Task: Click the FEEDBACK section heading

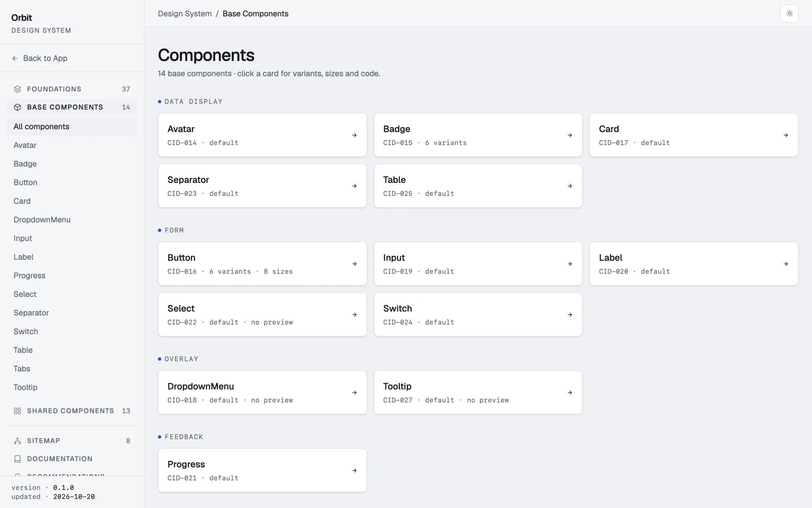Action: click(184, 437)
